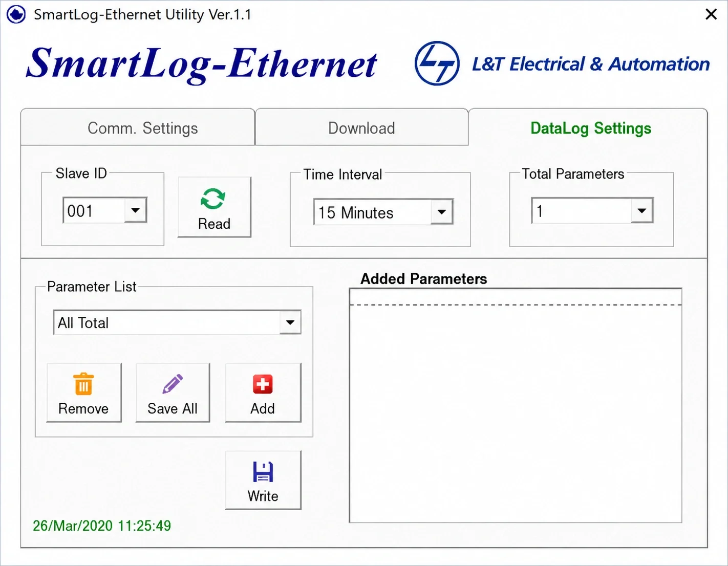
Task: Click the Slave ID group label
Action: [x=81, y=173]
